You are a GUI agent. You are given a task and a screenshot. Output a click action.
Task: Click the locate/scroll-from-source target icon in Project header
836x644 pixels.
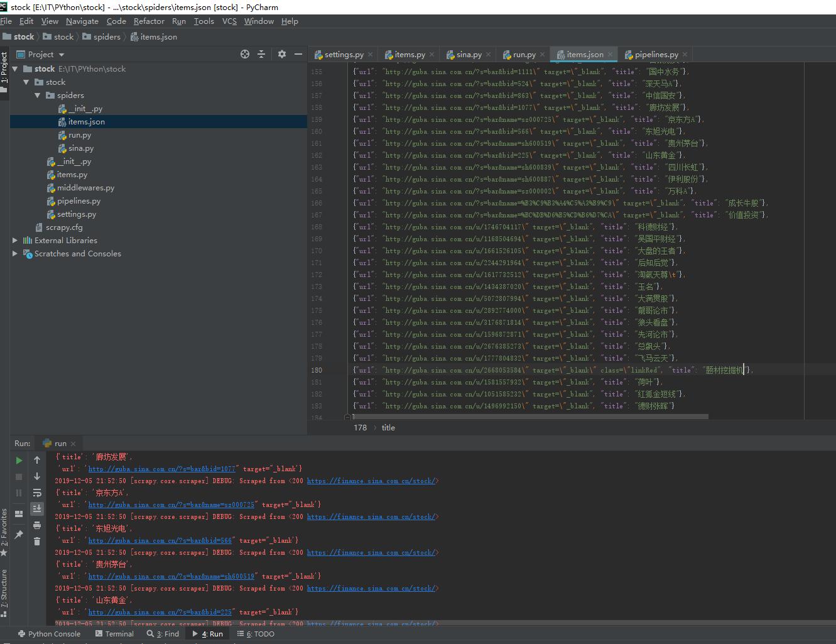(x=245, y=55)
